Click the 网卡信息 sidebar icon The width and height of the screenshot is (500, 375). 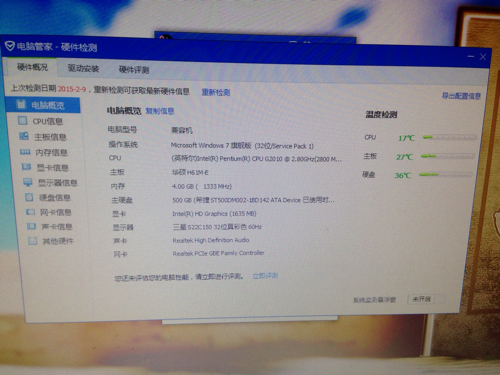tap(30, 212)
